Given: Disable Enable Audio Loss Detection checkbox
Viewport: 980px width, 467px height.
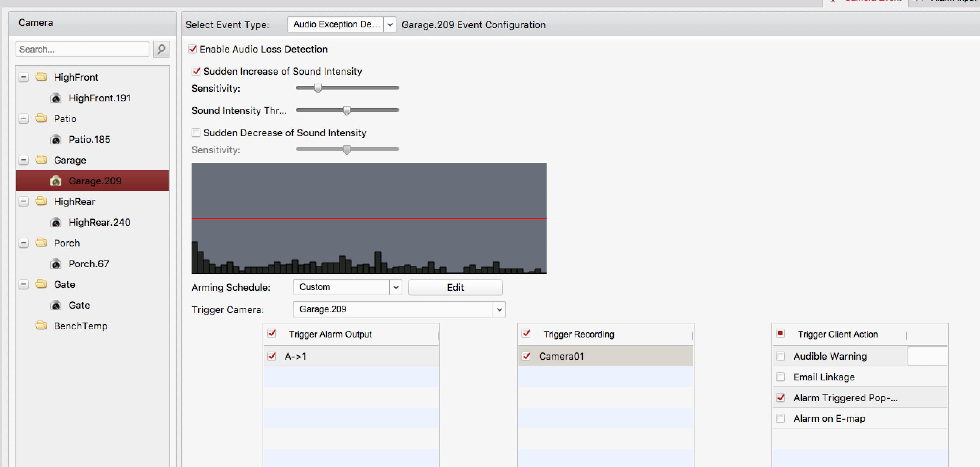Looking at the screenshot, I should pyautogui.click(x=193, y=49).
